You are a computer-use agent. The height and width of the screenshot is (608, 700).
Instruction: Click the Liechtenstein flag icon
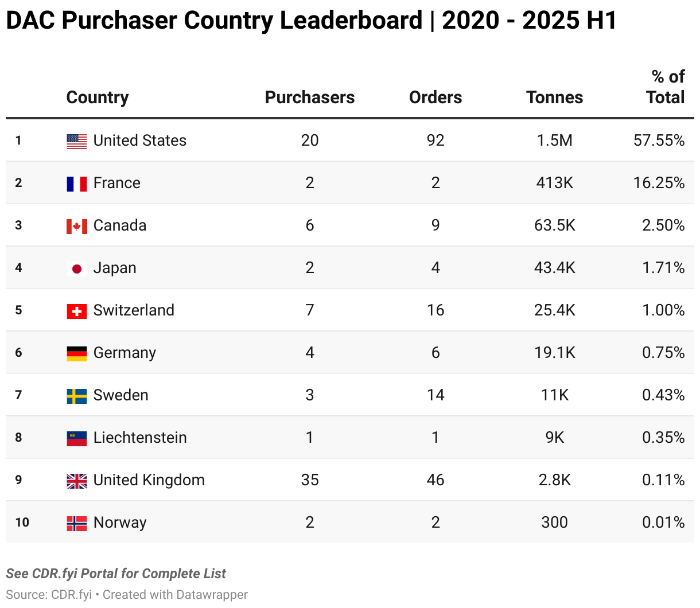[77, 438]
